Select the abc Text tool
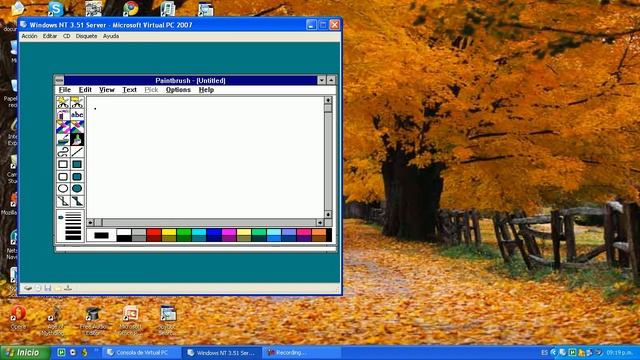The width and height of the screenshot is (640, 360). (77, 115)
